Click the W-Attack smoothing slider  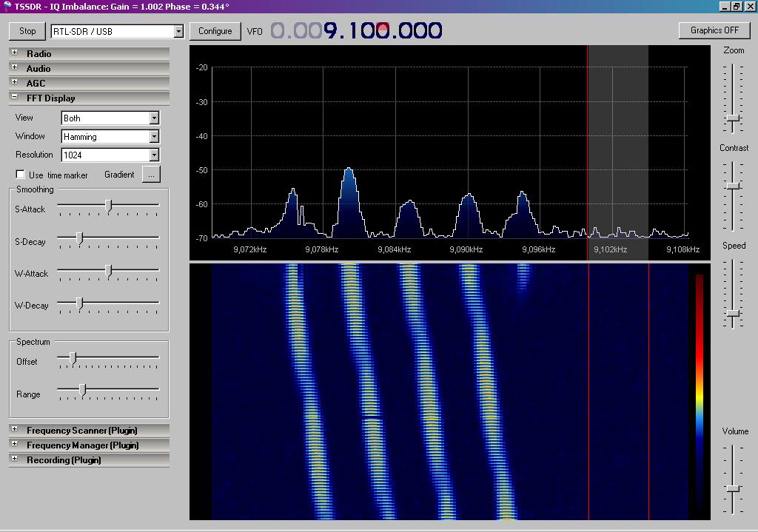108,272
